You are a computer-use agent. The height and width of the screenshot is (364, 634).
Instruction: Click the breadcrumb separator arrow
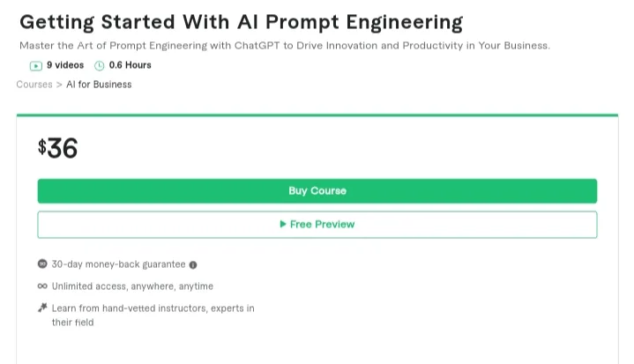coord(59,85)
